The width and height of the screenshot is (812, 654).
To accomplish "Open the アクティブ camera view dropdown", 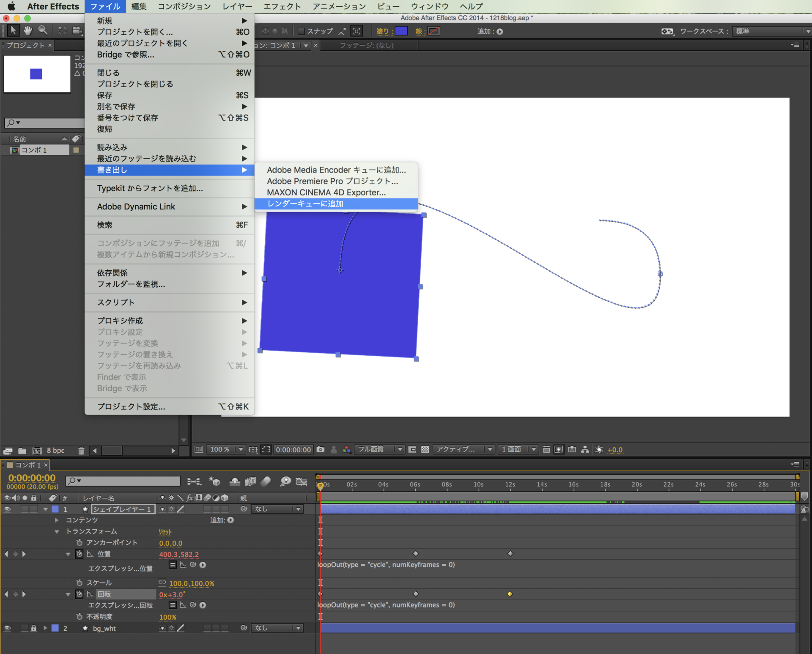I will click(x=464, y=449).
